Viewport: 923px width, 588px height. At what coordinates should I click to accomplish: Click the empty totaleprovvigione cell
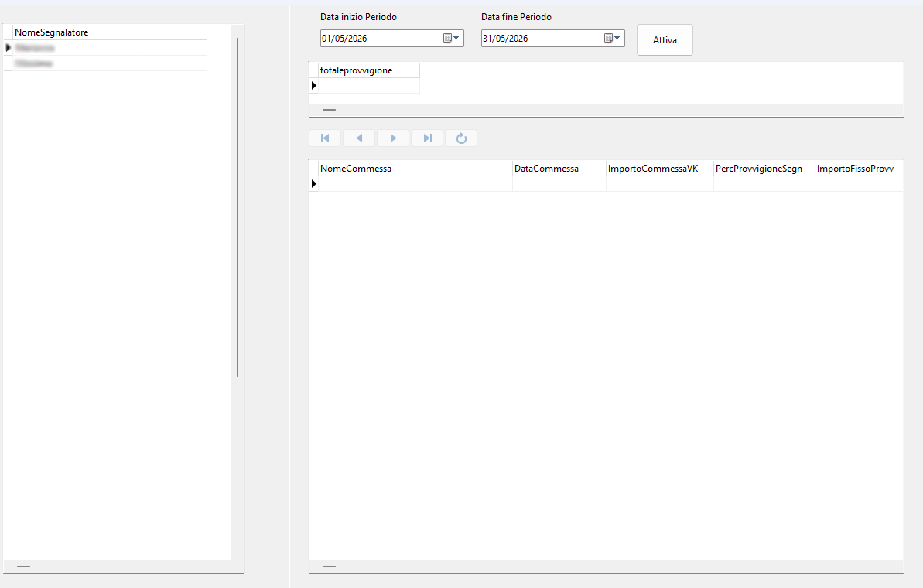click(x=369, y=85)
